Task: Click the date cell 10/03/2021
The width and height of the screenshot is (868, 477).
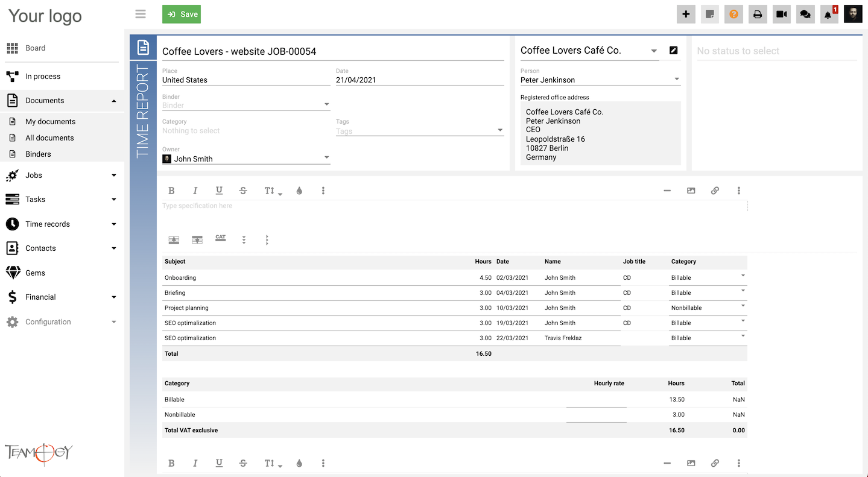Action: click(512, 308)
